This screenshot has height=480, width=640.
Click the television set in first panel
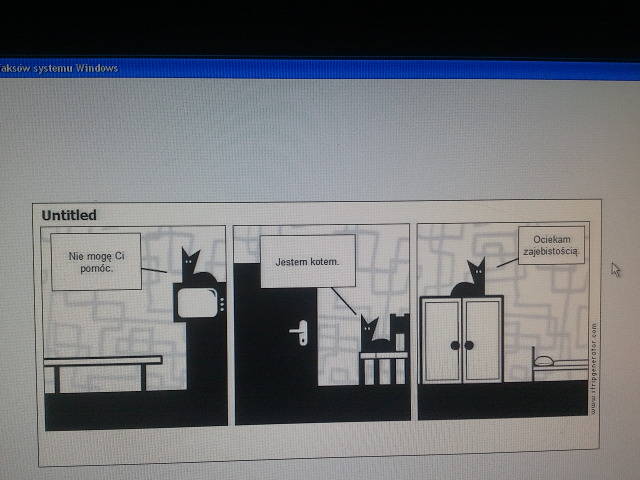pyautogui.click(x=198, y=304)
